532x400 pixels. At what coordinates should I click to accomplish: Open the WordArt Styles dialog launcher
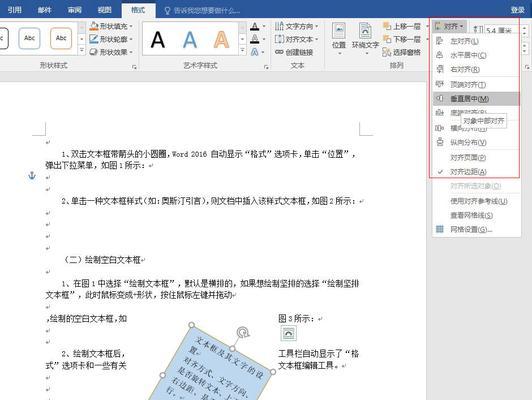pyautogui.click(x=266, y=67)
